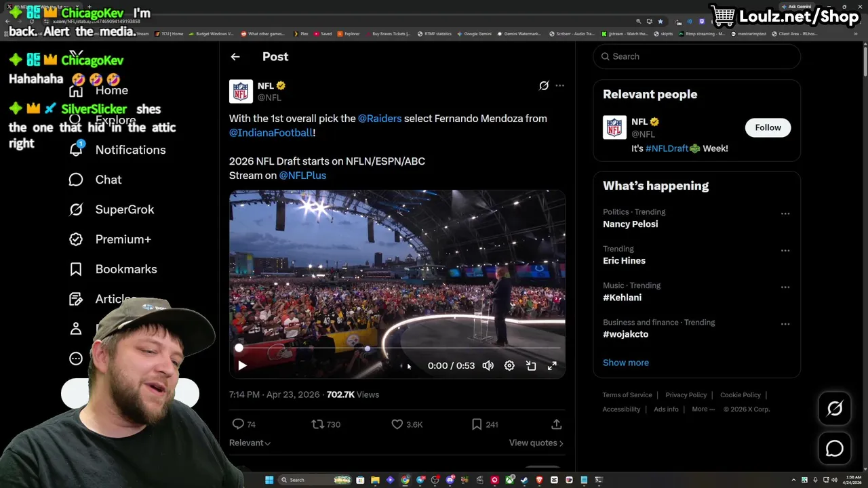Open Cookie Policy link
The height and width of the screenshot is (488, 868).
(x=740, y=395)
